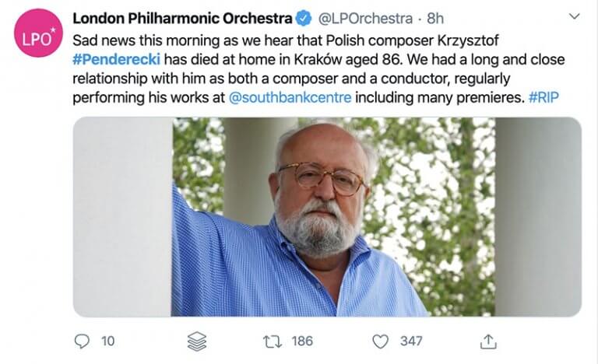Open the share tweet icon
598x364 pixels.
pos(488,341)
